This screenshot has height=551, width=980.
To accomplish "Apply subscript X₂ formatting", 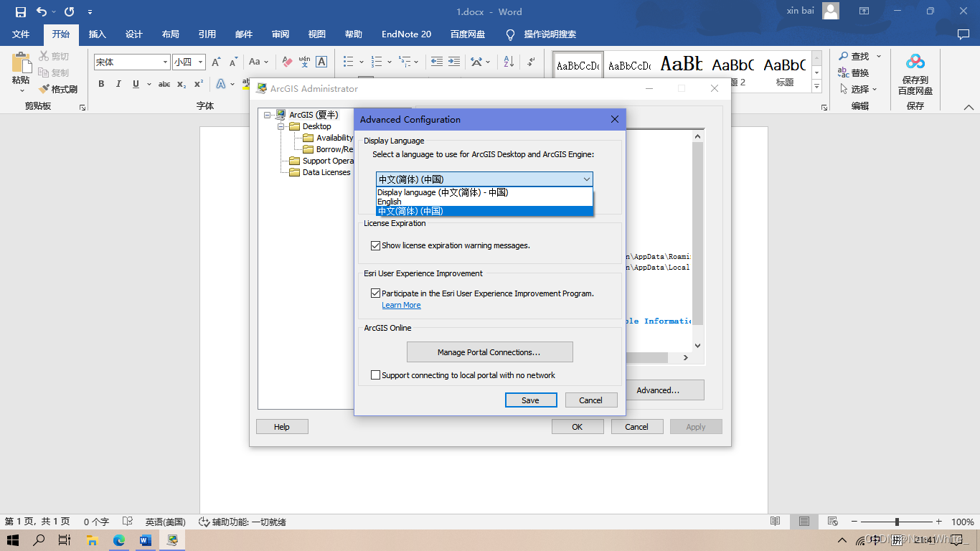I will pyautogui.click(x=182, y=84).
